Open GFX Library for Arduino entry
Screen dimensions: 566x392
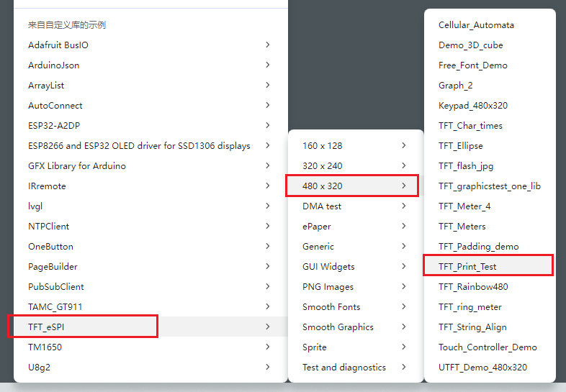click(151, 166)
